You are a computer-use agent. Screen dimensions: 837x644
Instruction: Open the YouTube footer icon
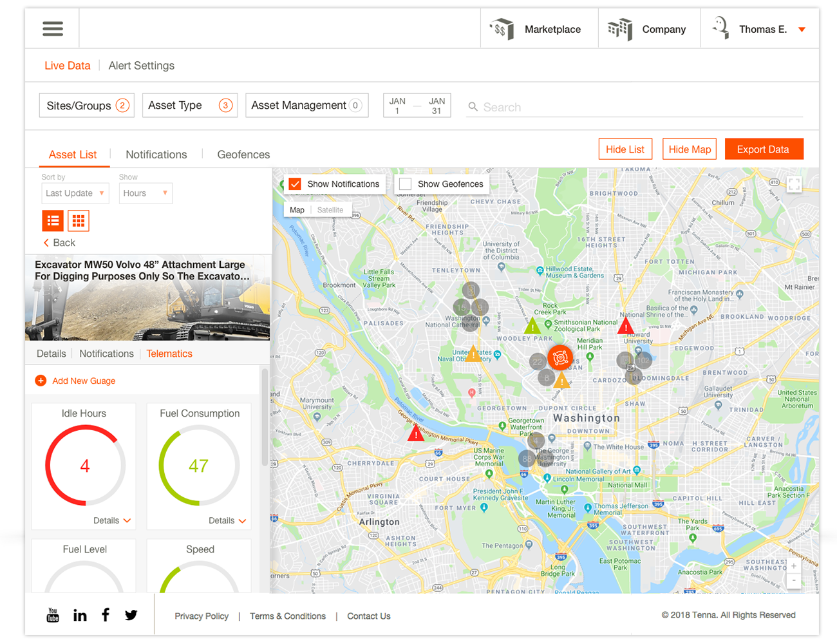53,615
